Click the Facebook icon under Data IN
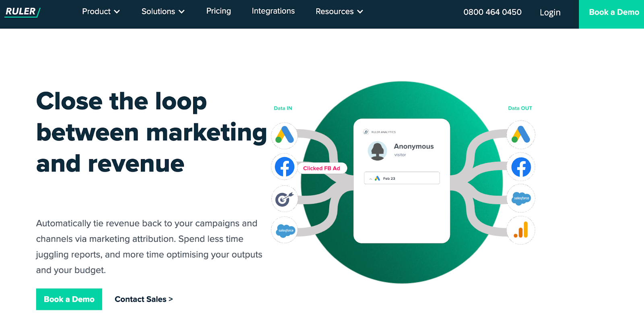The width and height of the screenshot is (644, 318). click(285, 166)
